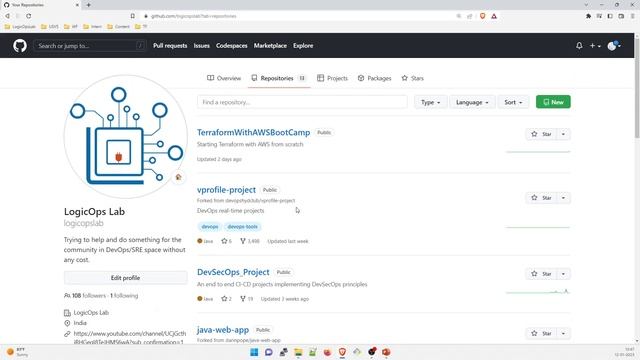Open the vprofile-project repository
This screenshot has height=360, width=640.
pos(227,190)
